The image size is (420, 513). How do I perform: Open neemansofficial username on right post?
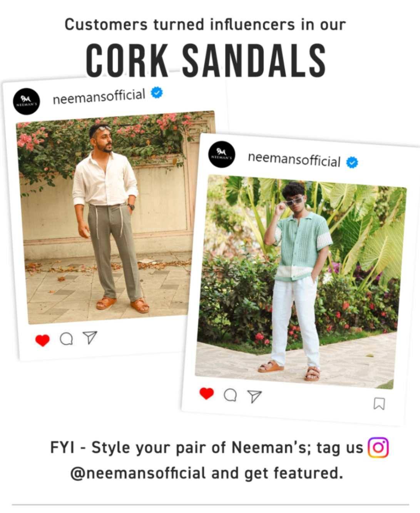point(294,159)
